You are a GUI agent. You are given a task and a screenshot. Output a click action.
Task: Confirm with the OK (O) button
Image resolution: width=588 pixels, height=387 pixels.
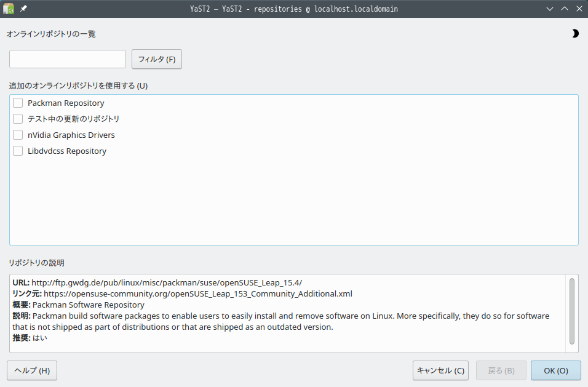point(556,370)
